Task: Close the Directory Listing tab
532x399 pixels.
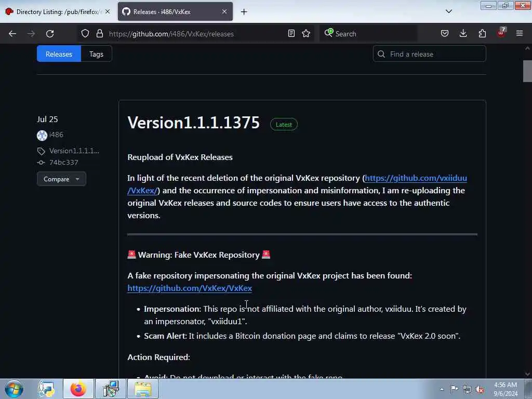Action: (x=108, y=11)
